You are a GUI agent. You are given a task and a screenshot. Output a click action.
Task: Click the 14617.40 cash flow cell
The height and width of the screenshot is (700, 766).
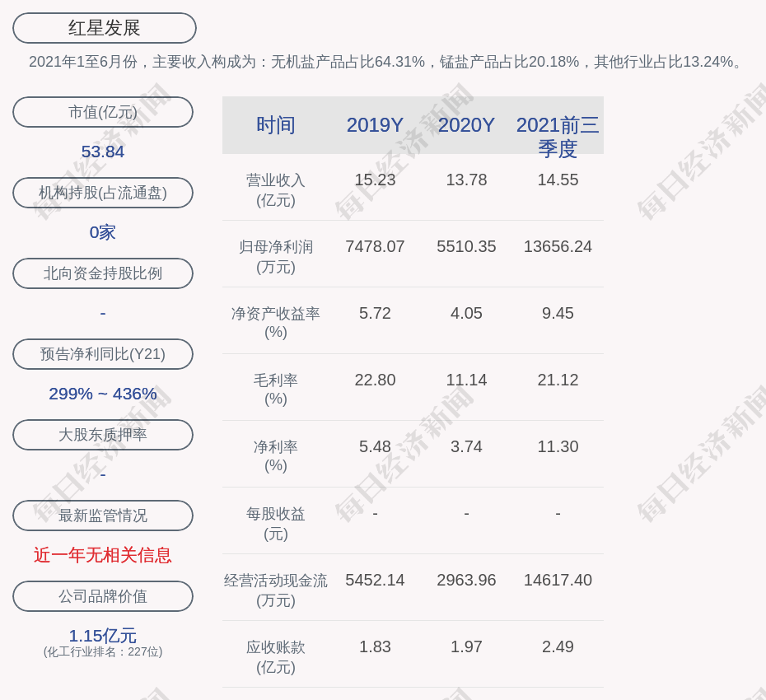point(558,580)
